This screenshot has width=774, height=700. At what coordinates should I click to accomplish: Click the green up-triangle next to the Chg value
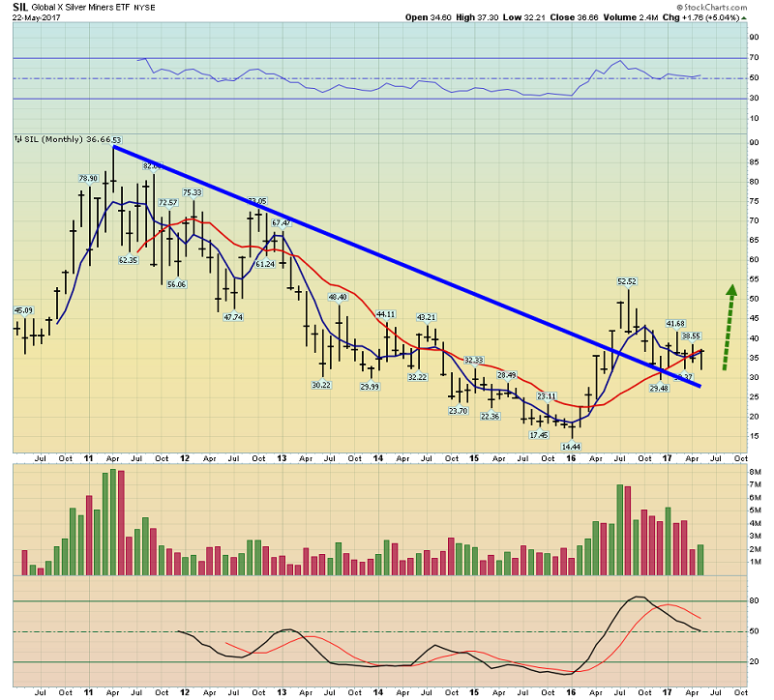pos(744,18)
